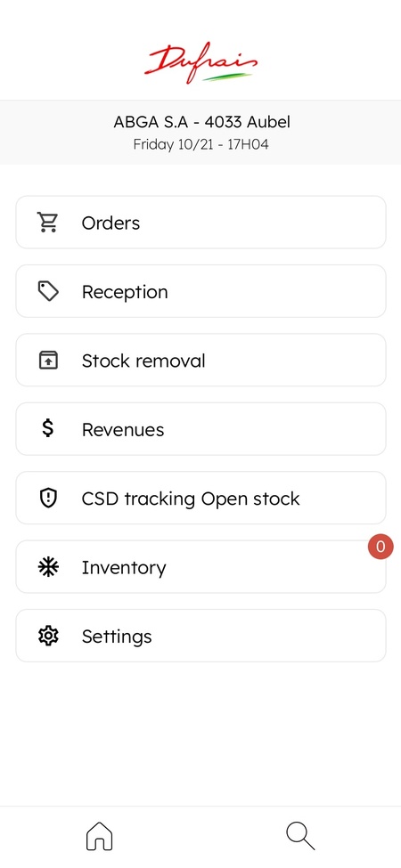Tap the shopping cart icon beside Orders
This screenshot has width=401, height=868.
click(x=48, y=223)
